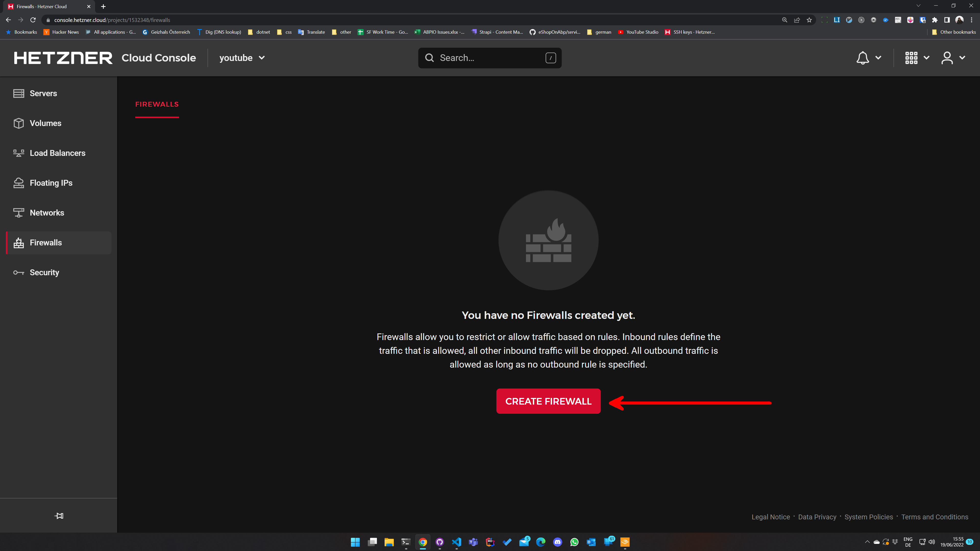Click the Networks sidebar icon
The image size is (980, 551).
[x=18, y=213]
